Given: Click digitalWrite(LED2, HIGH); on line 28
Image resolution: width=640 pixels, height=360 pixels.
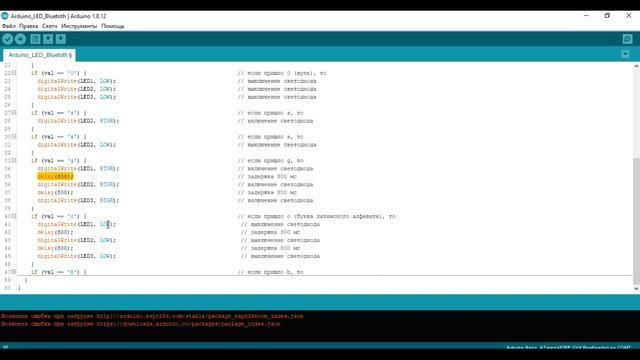Looking at the screenshot, I should click(78, 121).
